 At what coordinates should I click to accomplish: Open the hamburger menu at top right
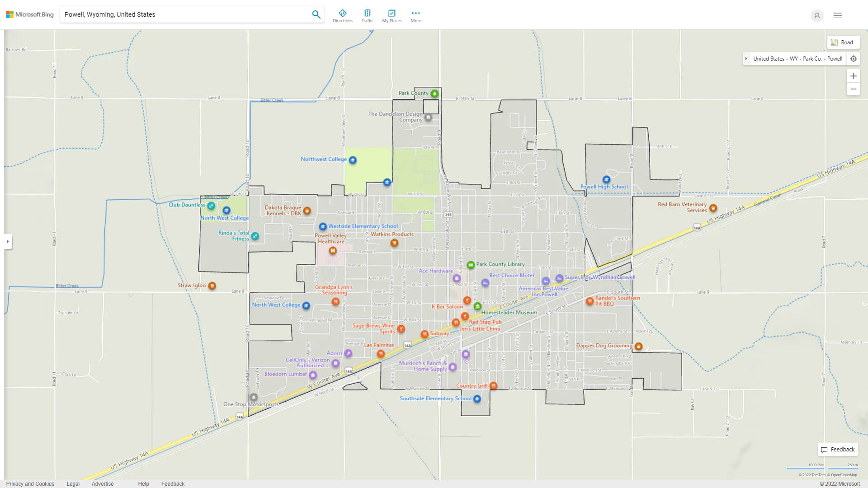click(x=837, y=15)
